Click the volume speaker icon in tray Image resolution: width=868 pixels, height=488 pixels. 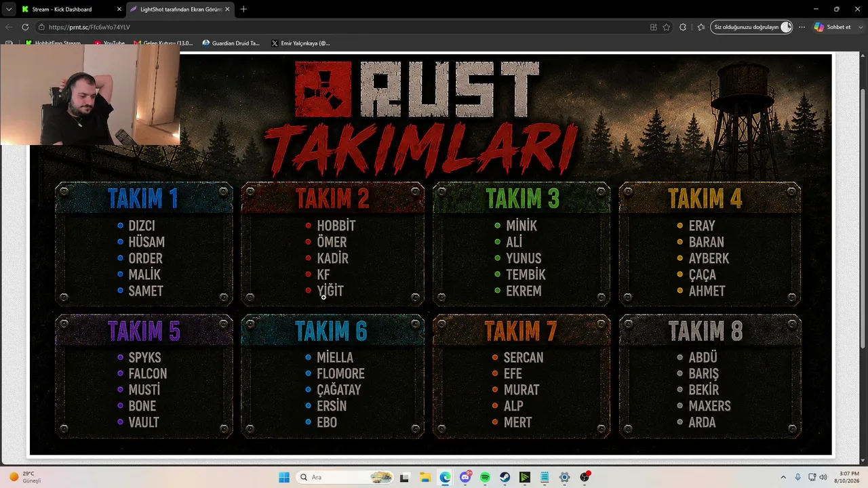(x=823, y=477)
